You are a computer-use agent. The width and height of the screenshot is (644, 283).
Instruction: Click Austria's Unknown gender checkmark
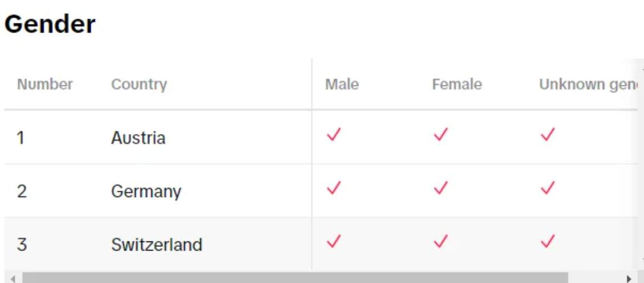(548, 134)
